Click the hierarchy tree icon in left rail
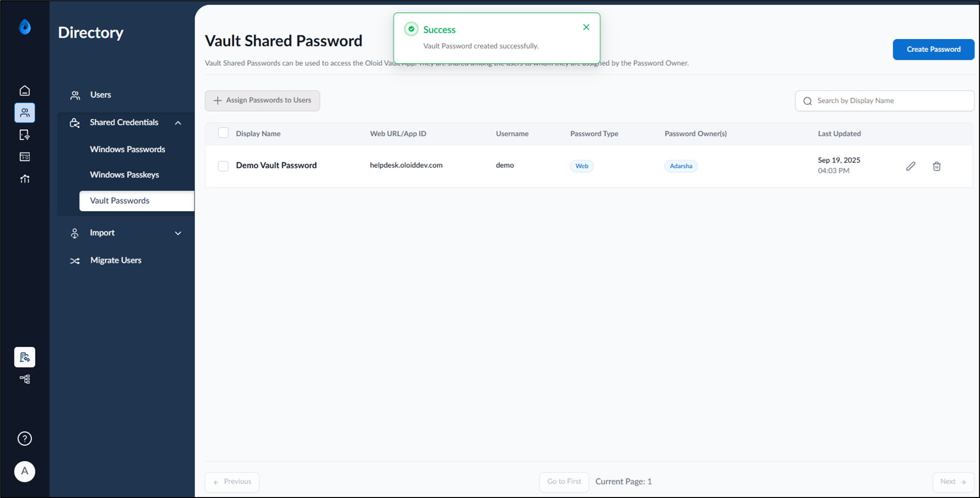This screenshot has height=498, width=980. (x=24, y=379)
